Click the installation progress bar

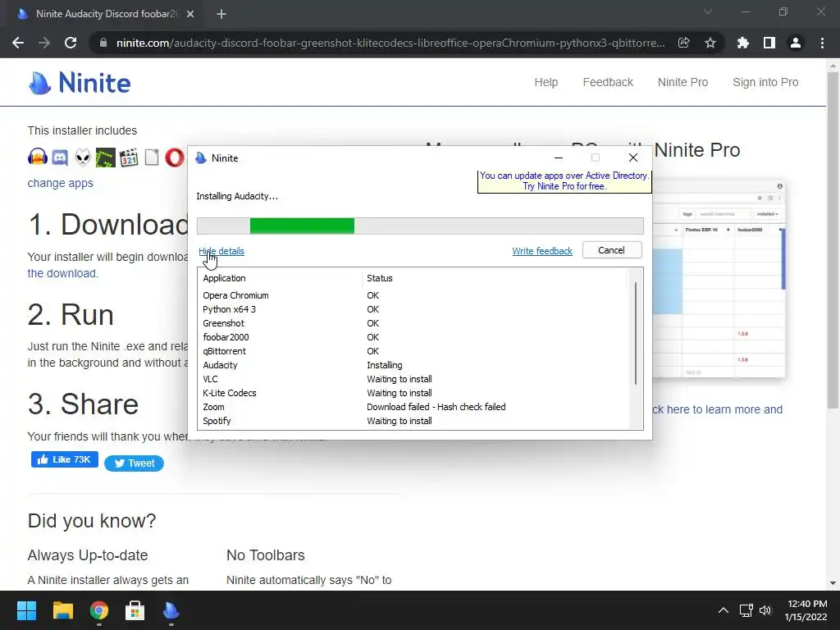420,226
